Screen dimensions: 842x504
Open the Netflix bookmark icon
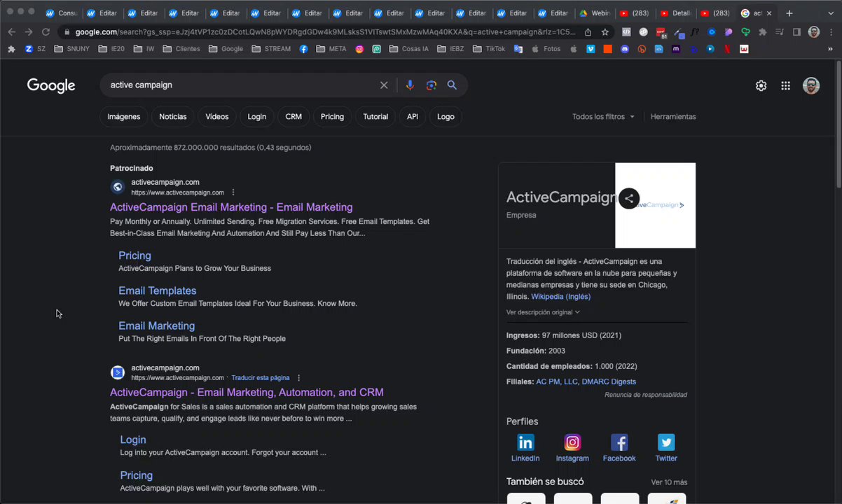727,49
